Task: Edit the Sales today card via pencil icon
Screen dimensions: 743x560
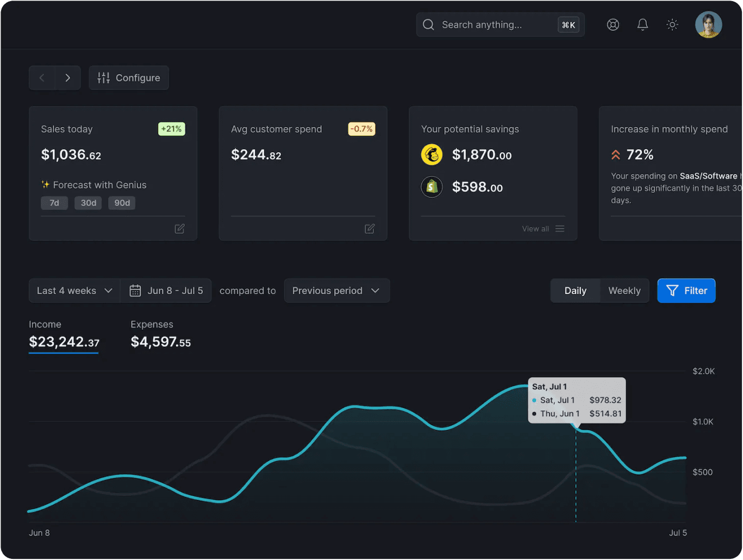Action: [x=179, y=228]
